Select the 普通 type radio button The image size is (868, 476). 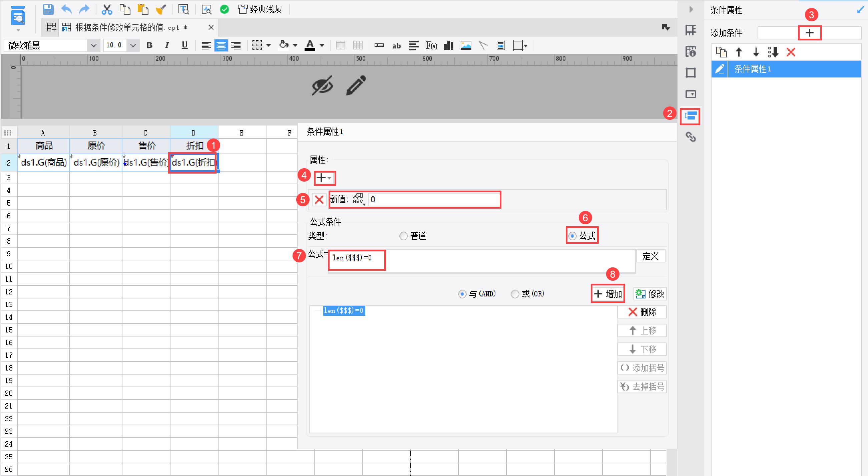(403, 236)
